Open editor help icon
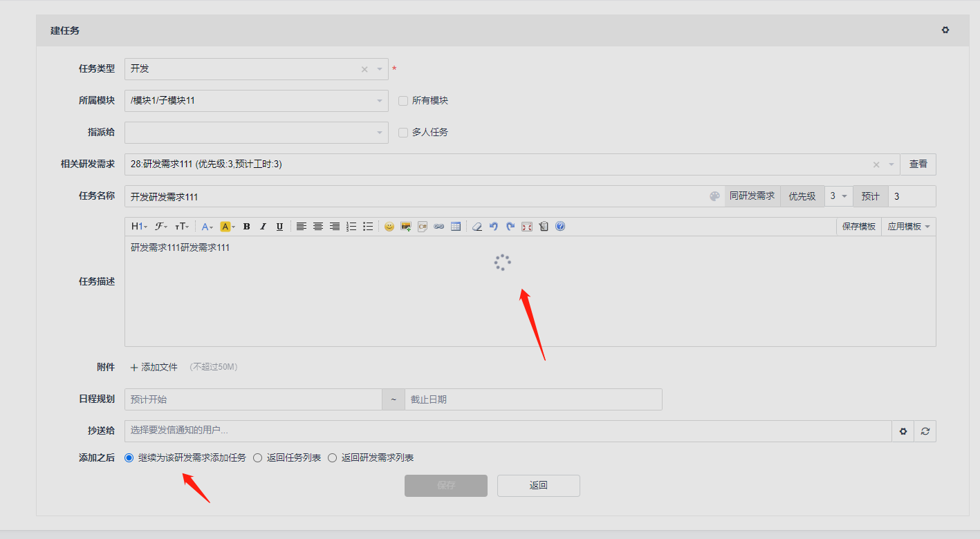The image size is (980, 539). point(560,227)
